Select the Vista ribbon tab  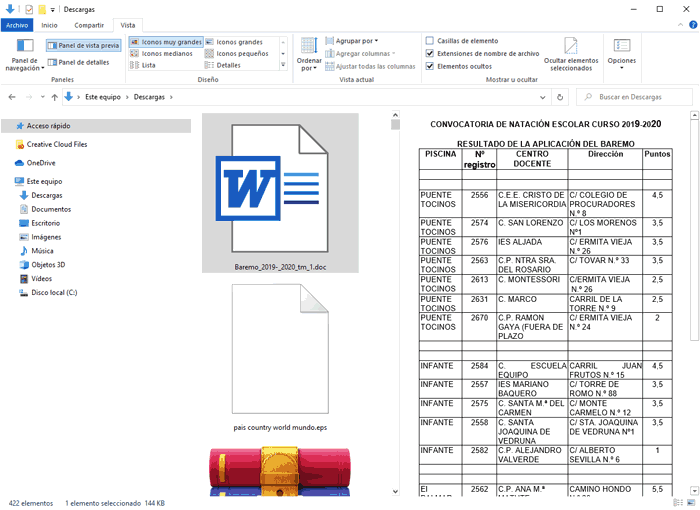pos(128,25)
